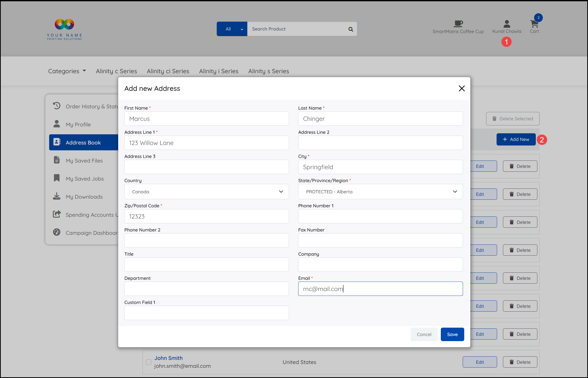Close the Add new Address dialog

[x=461, y=89]
